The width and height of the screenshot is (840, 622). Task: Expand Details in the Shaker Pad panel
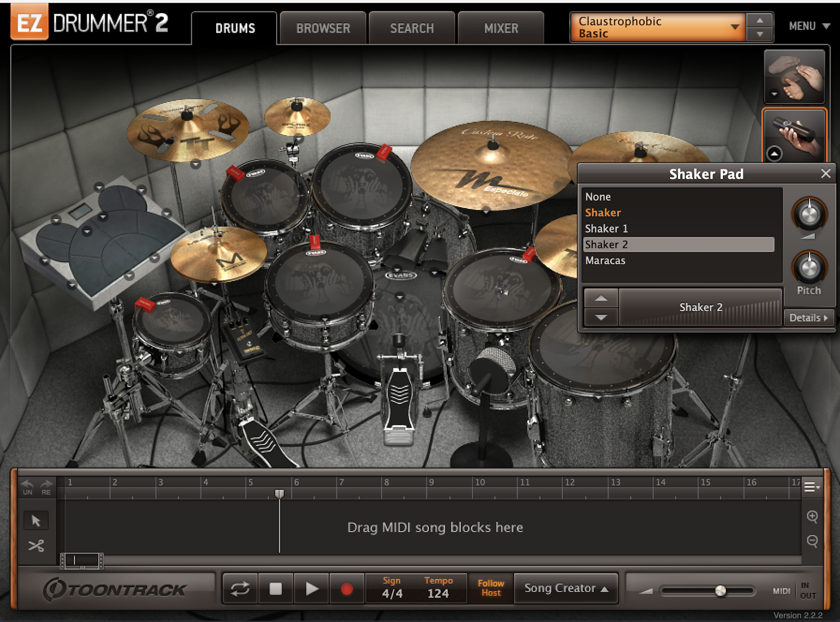tap(808, 318)
